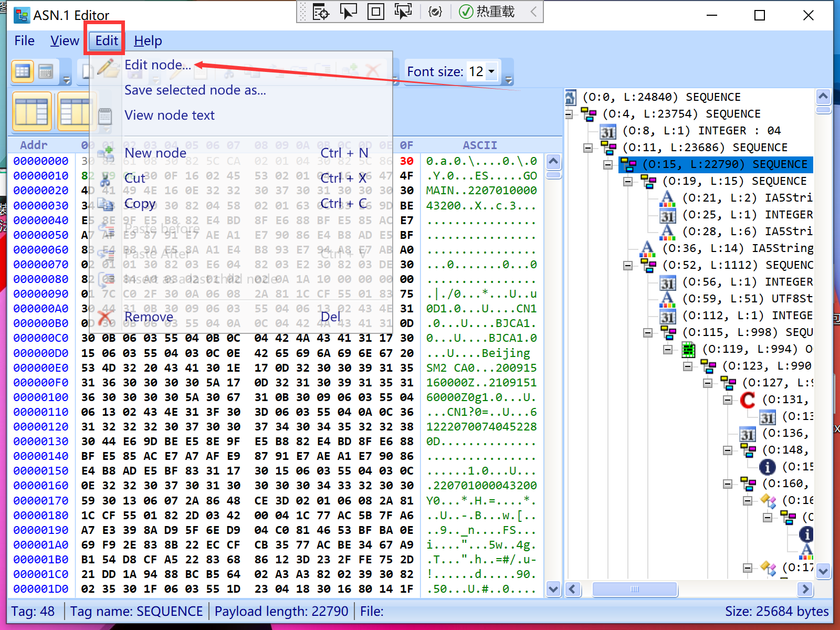Open the File menu

coord(24,40)
